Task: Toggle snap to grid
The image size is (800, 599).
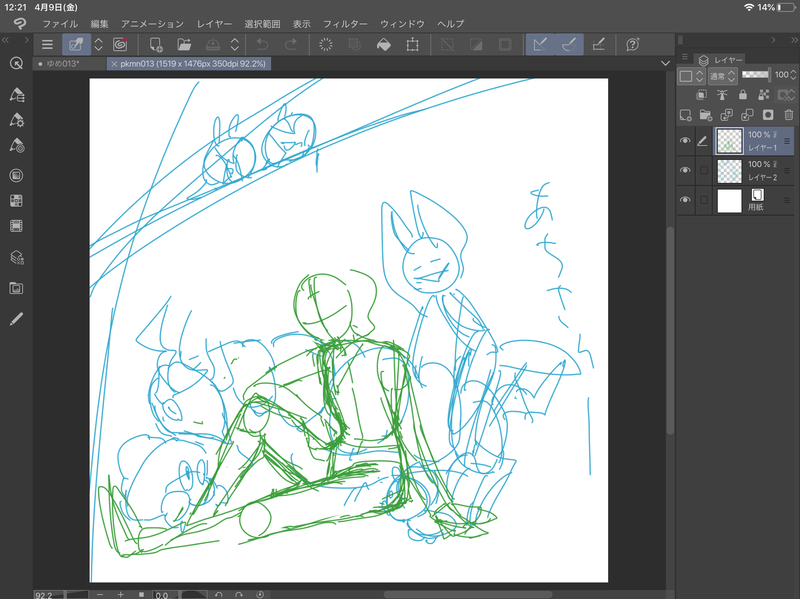Action: (598, 45)
